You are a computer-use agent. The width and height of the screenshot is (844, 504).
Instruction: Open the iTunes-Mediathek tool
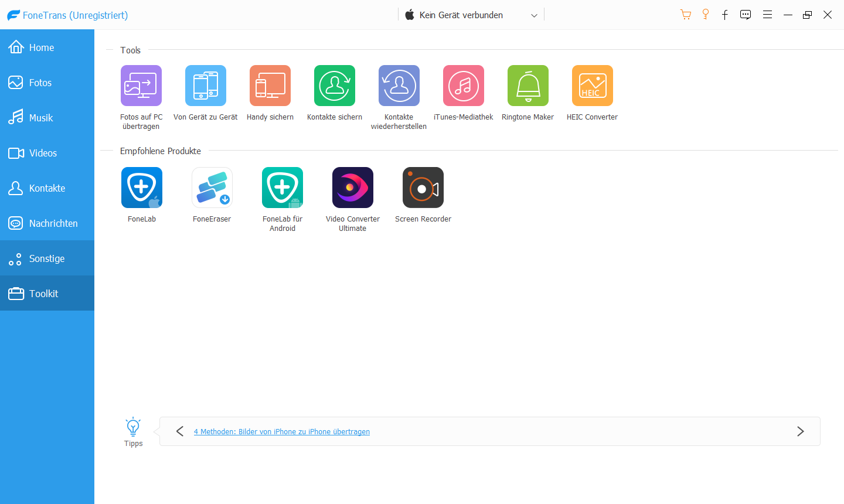pos(464,86)
